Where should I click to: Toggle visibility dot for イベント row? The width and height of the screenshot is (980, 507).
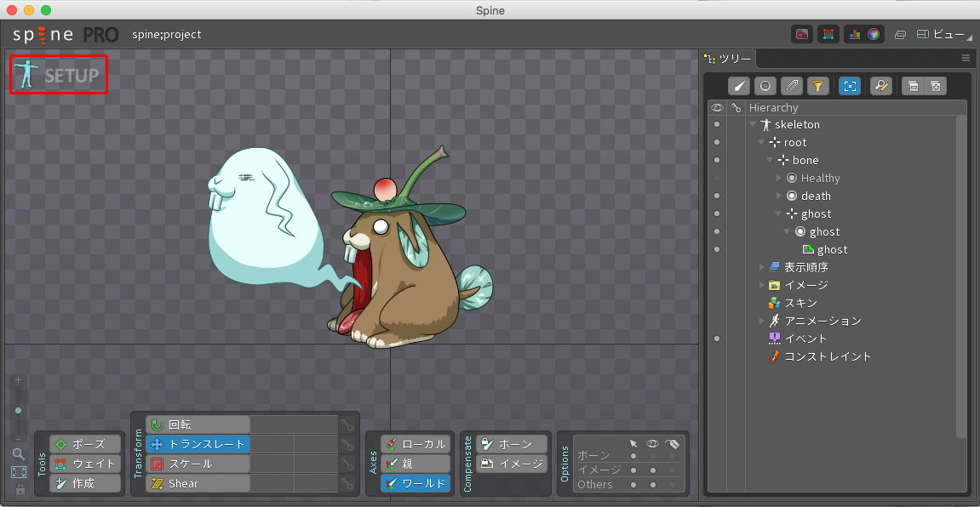tap(717, 339)
